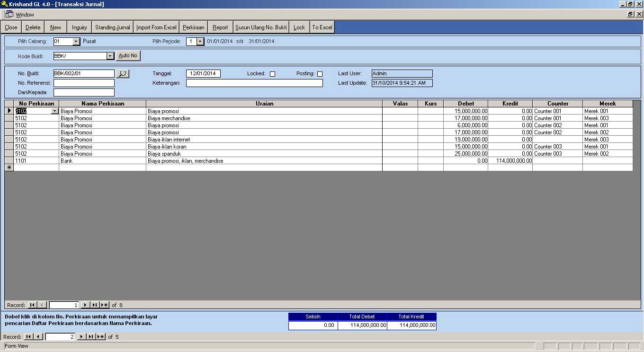Click the Dari/Kepada input field
This screenshot has height=352, width=644.
[x=84, y=93]
